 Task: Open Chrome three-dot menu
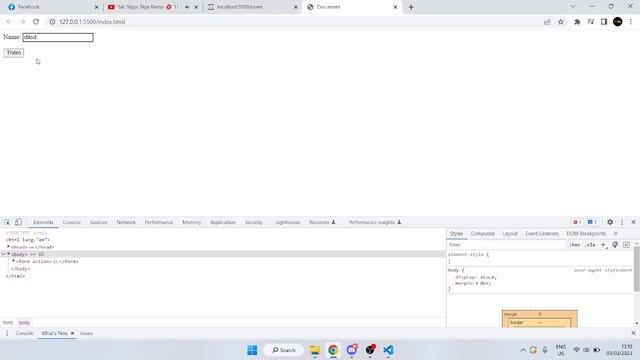631,22
